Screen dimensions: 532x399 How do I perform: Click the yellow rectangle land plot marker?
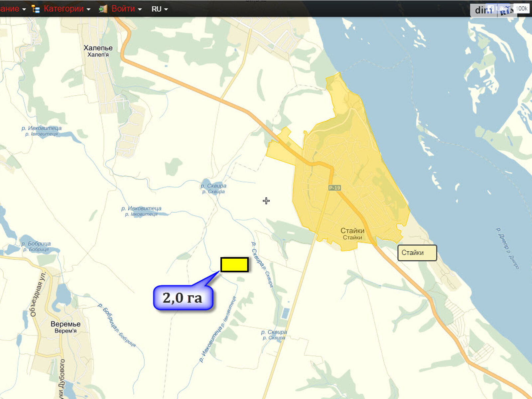(x=234, y=265)
